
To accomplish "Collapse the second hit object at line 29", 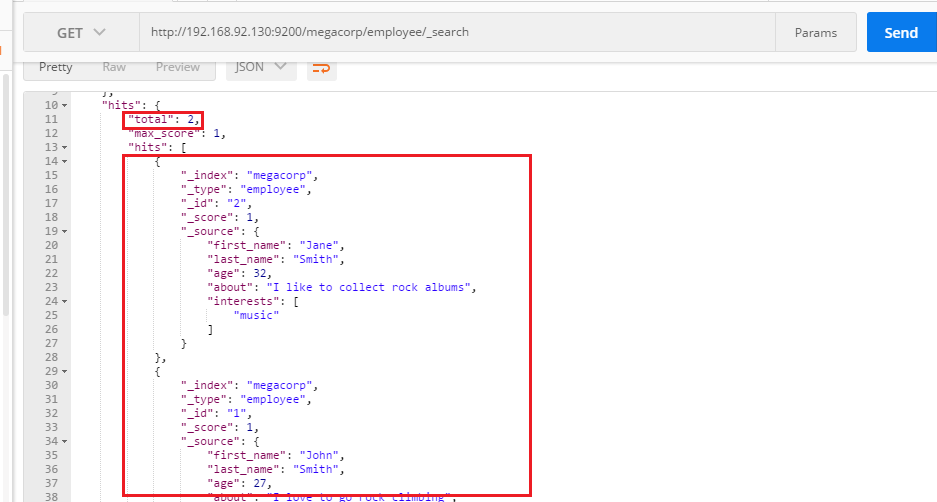I will pos(65,371).
